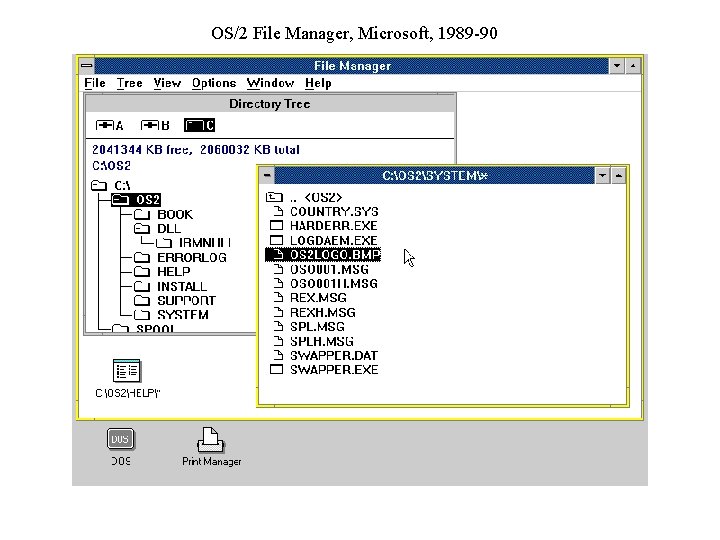Go up to parent <OS2> folder icon
Screen dimensions: 720x540
[274, 197]
